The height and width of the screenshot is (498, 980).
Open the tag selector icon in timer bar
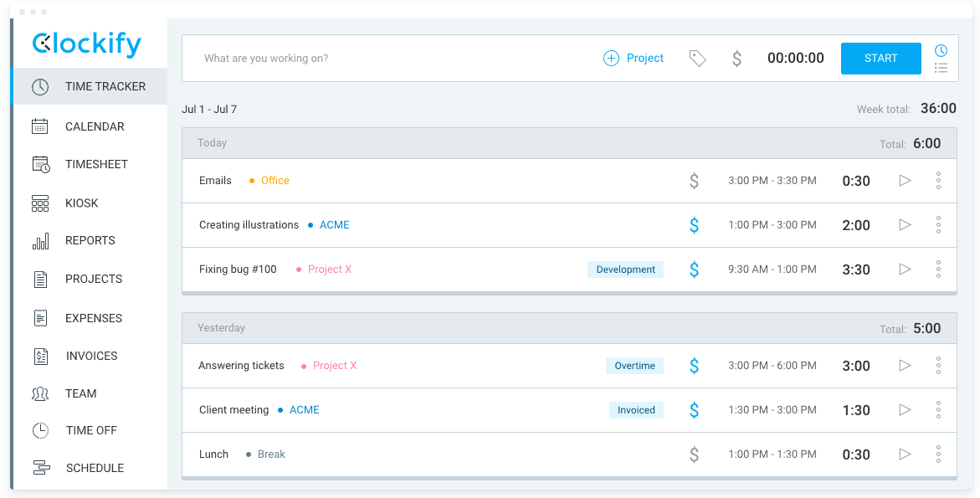pos(697,58)
